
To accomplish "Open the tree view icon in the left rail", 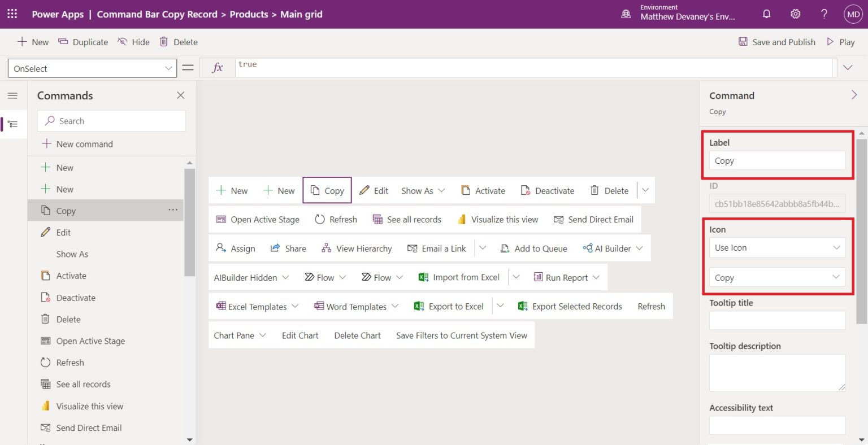I will 13,124.
